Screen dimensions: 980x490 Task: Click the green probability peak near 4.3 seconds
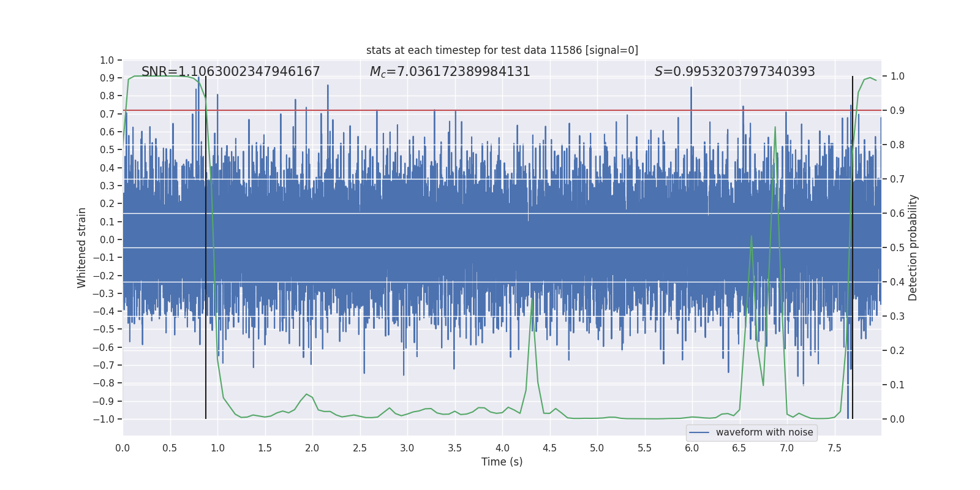[x=532, y=300]
